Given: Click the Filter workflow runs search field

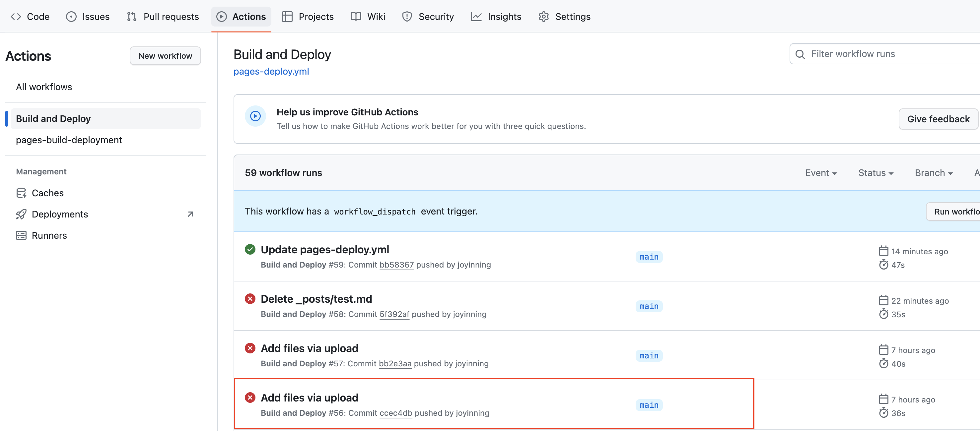Looking at the screenshot, I should click(x=890, y=54).
